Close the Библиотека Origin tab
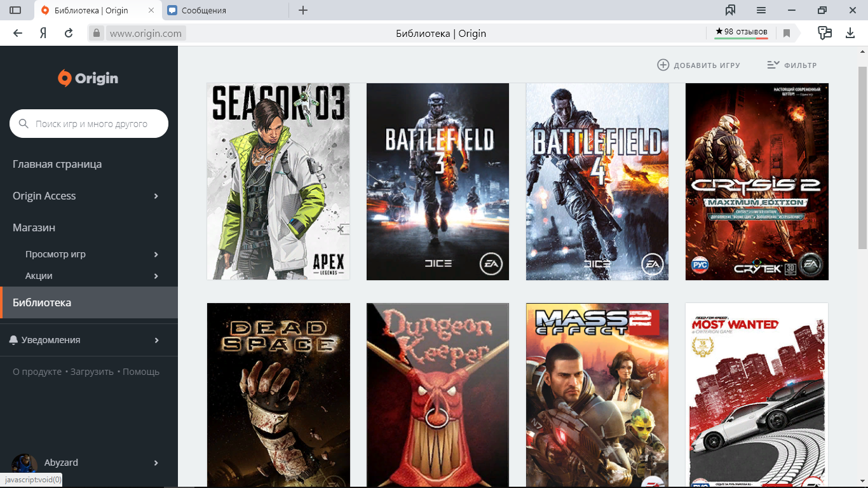Viewport: 868px width, 488px height. [x=151, y=10]
